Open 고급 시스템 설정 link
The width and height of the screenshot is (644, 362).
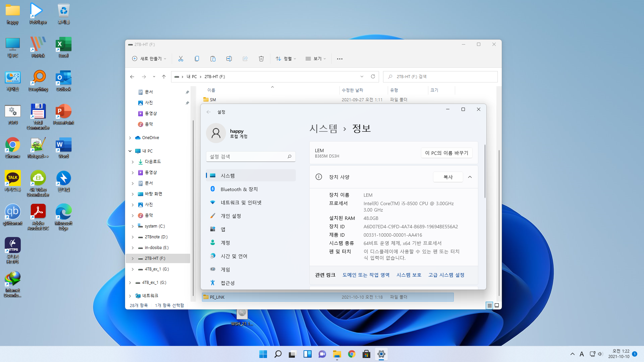coord(446,275)
